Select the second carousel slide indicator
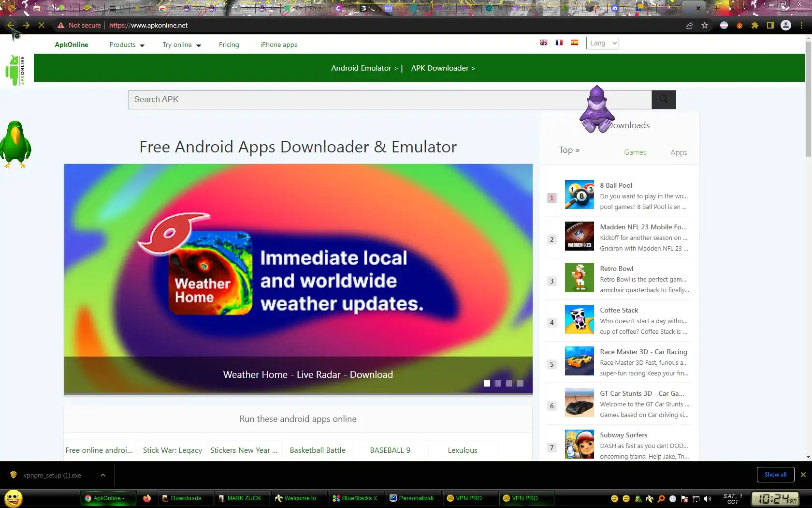The height and width of the screenshot is (508, 812). [x=498, y=384]
